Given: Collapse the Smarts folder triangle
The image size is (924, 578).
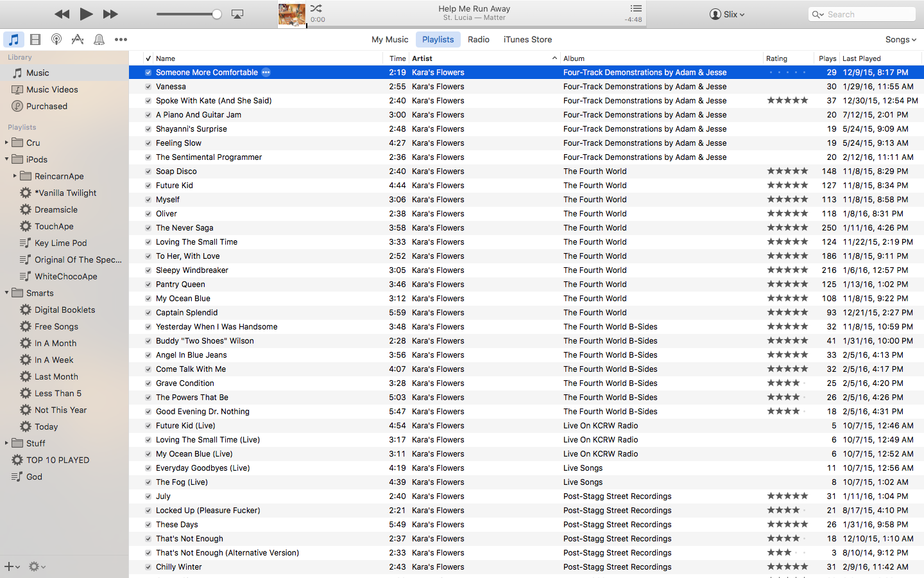Looking at the screenshot, I should tap(6, 293).
